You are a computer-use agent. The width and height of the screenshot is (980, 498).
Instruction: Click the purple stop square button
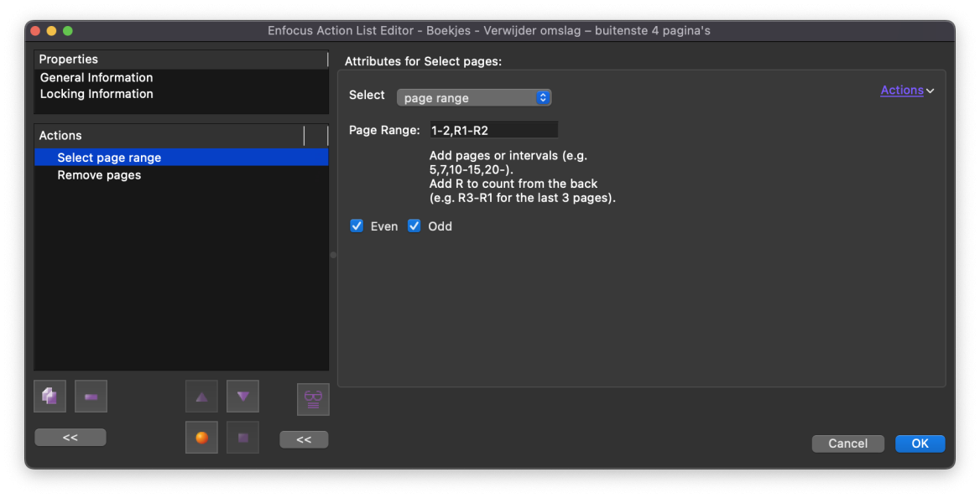click(242, 438)
